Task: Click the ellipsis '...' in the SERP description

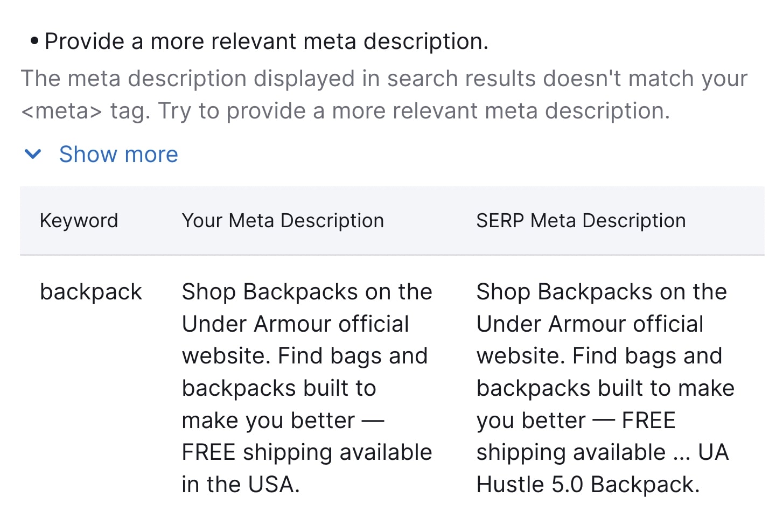Action: point(681,452)
